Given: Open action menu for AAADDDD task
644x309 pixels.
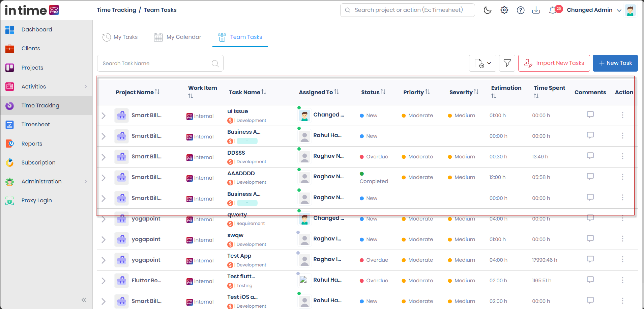Looking at the screenshot, I should (622, 177).
